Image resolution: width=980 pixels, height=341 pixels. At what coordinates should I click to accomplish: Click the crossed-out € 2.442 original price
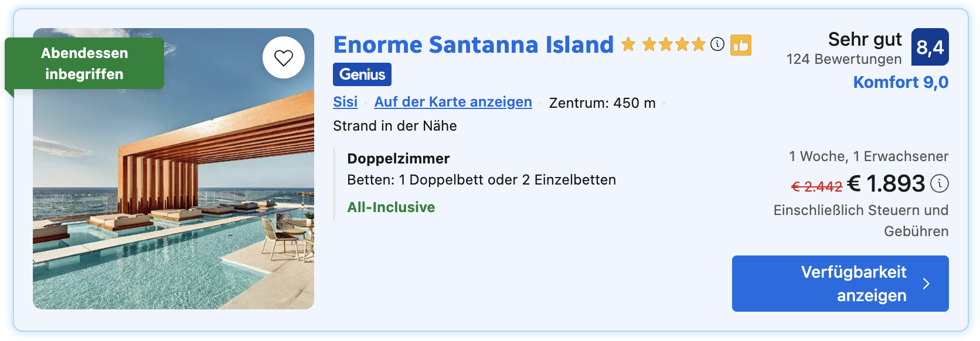816,187
